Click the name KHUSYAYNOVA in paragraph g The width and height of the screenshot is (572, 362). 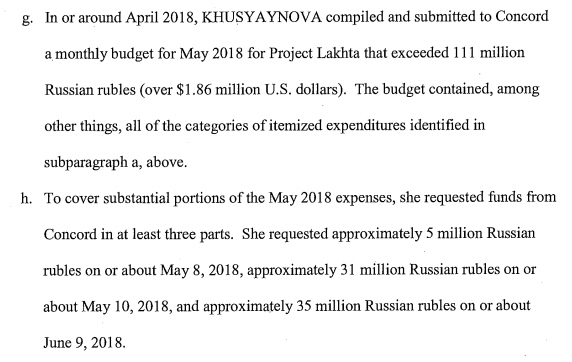coord(262,17)
